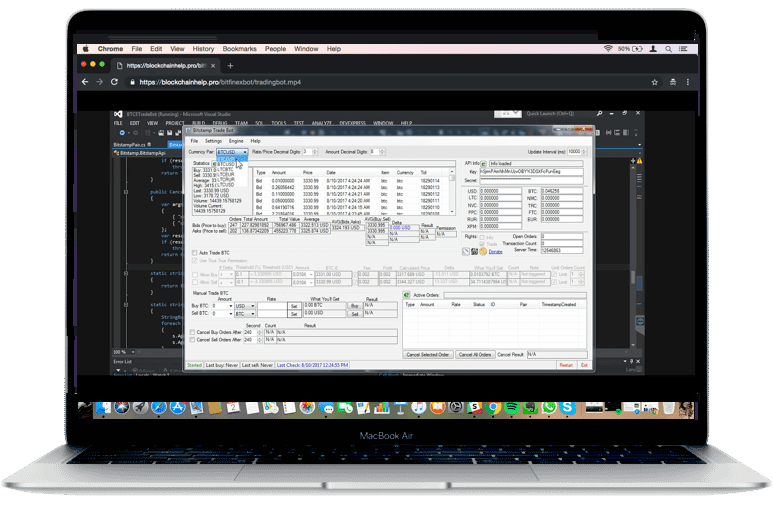Toggle the Limit checkbox in Allow Buy row
Screen dimensions: 773x505
click(555, 275)
